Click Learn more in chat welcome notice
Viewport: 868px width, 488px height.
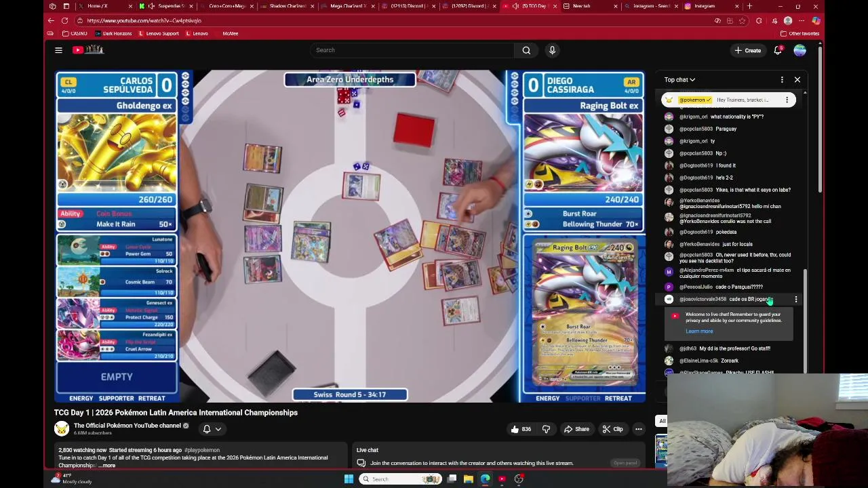click(699, 331)
